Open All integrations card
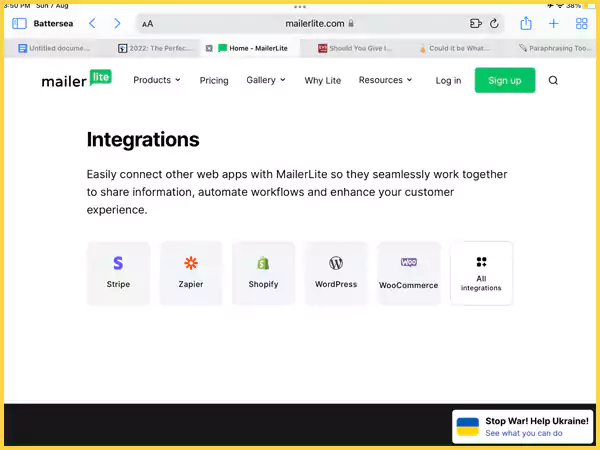The image size is (600, 450). click(x=481, y=273)
